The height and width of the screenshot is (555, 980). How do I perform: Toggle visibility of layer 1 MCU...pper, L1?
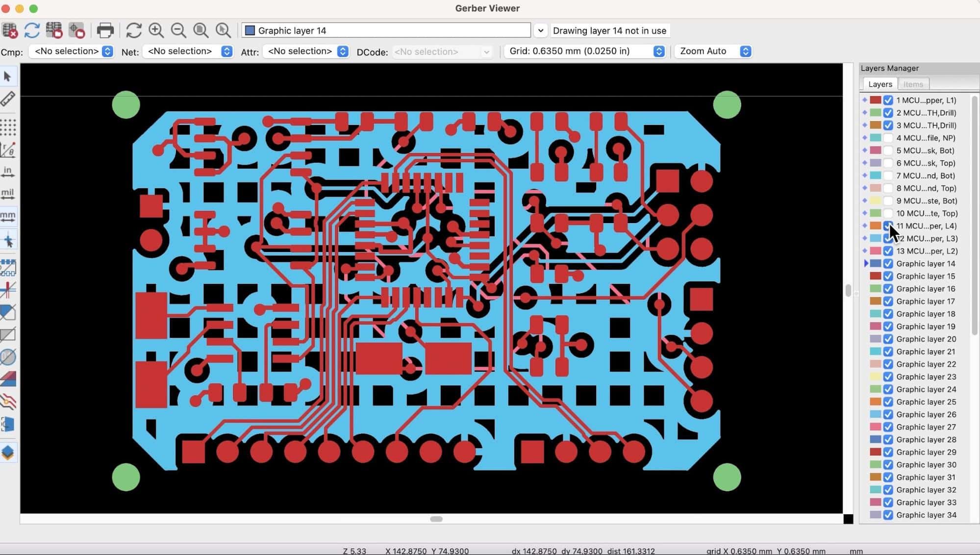pyautogui.click(x=890, y=100)
